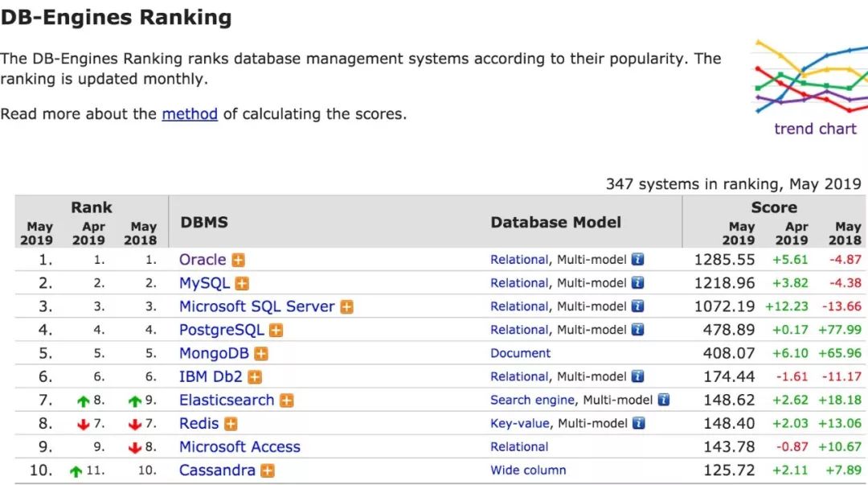
Task: Click IBM Db2's score change -11.17
Action: [x=841, y=376]
